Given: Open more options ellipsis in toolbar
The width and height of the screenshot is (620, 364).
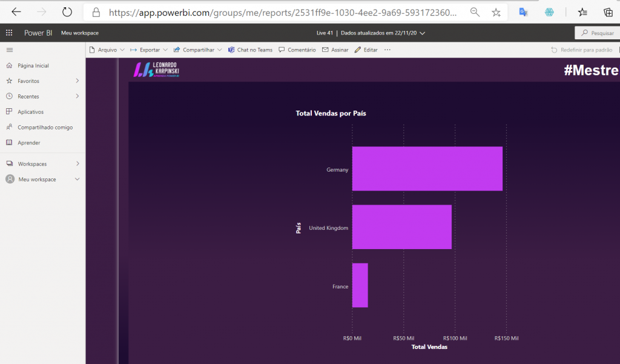Looking at the screenshot, I should point(387,50).
